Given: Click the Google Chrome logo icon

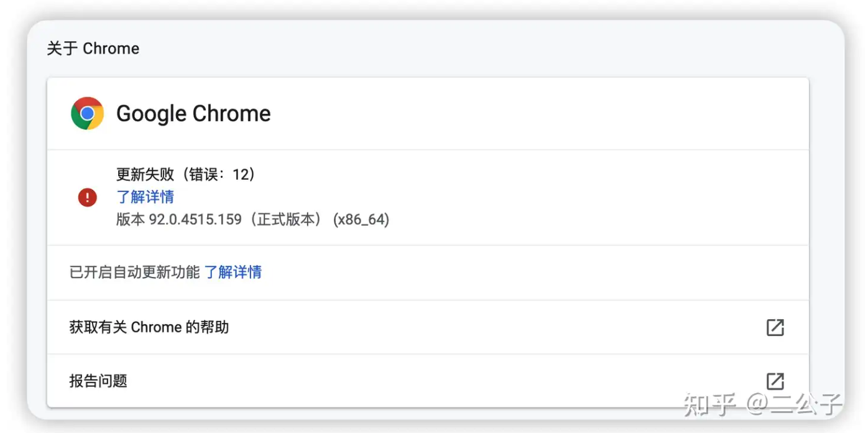Looking at the screenshot, I should (x=87, y=113).
